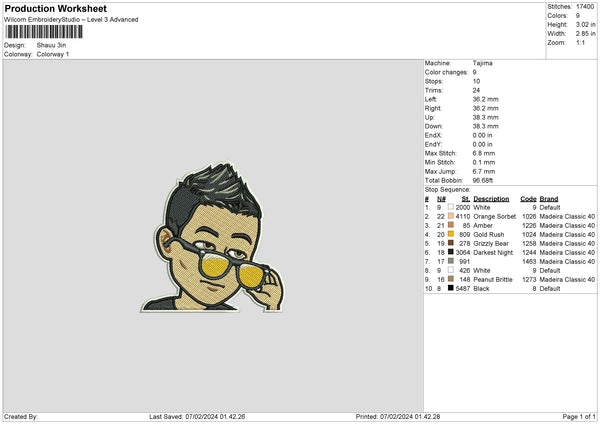
Task: Click the 'N#' column header
Action: [441, 199]
